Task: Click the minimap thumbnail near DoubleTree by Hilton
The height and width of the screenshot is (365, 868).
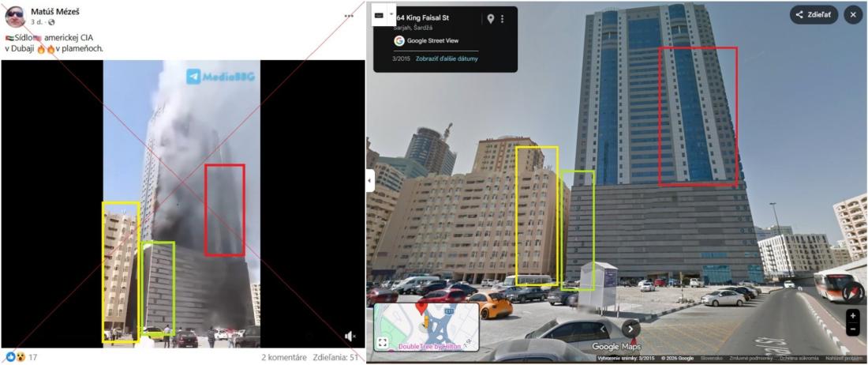Action: point(426,327)
